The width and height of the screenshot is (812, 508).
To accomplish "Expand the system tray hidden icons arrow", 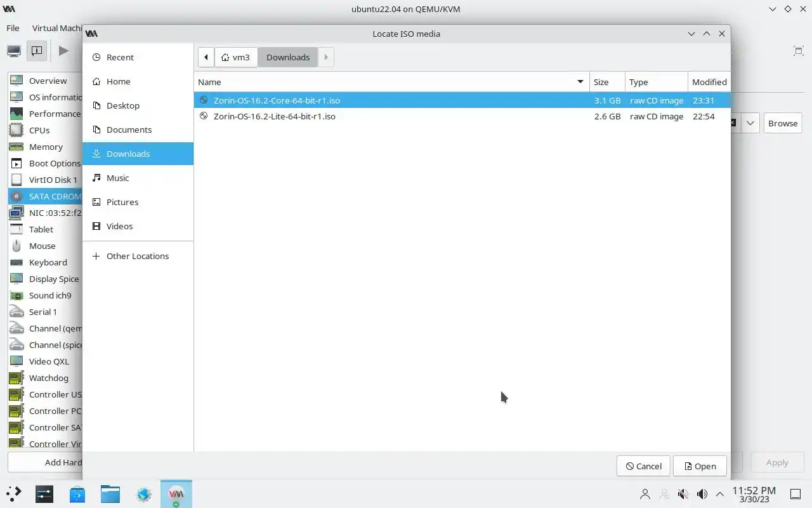I will click(x=720, y=494).
